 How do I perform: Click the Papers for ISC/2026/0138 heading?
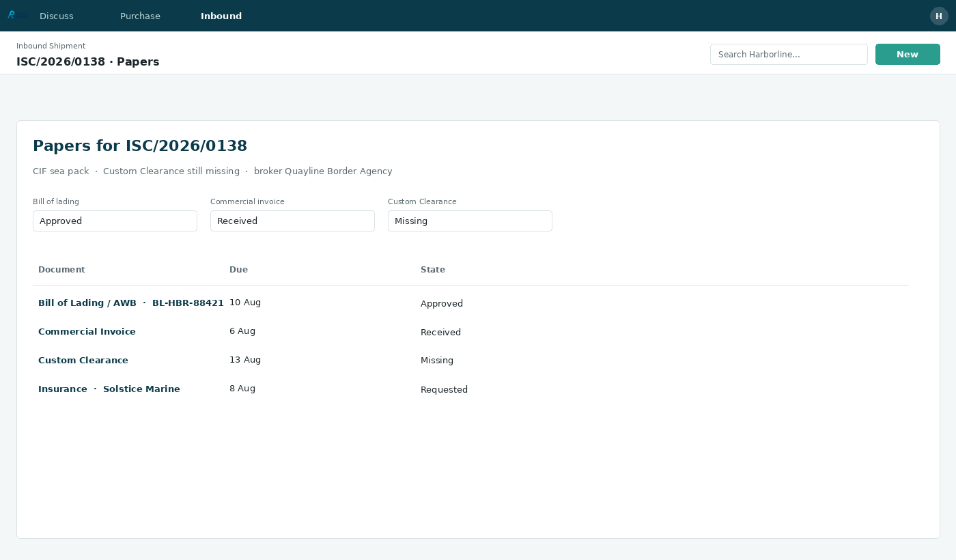pyautogui.click(x=140, y=145)
